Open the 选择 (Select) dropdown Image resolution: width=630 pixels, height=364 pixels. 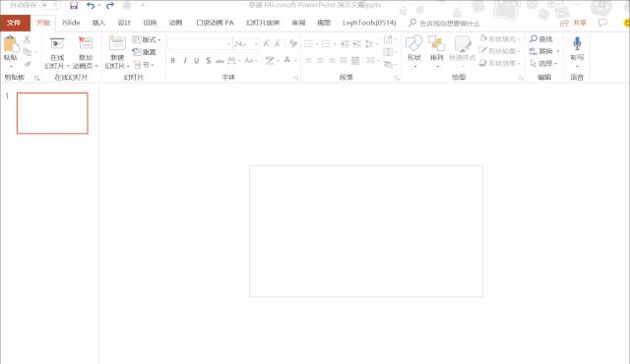543,63
